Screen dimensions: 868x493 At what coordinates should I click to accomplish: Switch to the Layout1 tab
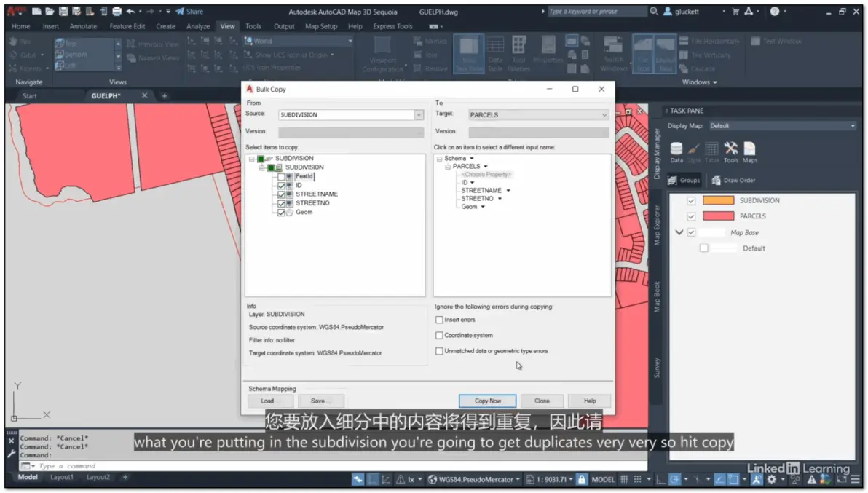pos(61,477)
